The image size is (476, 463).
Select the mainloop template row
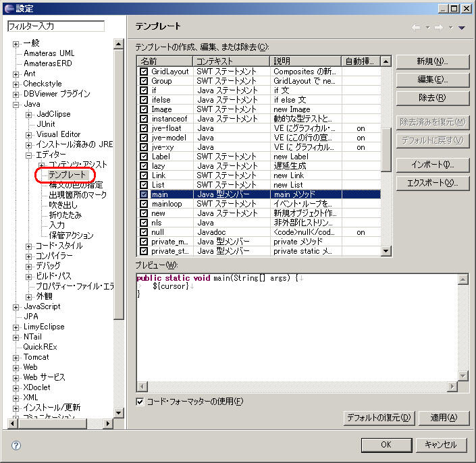pos(166,204)
